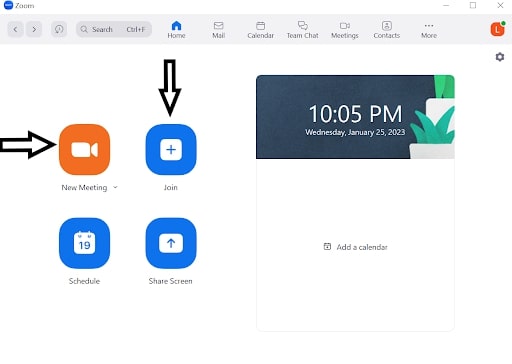Close the Zoom window

pos(500,5)
